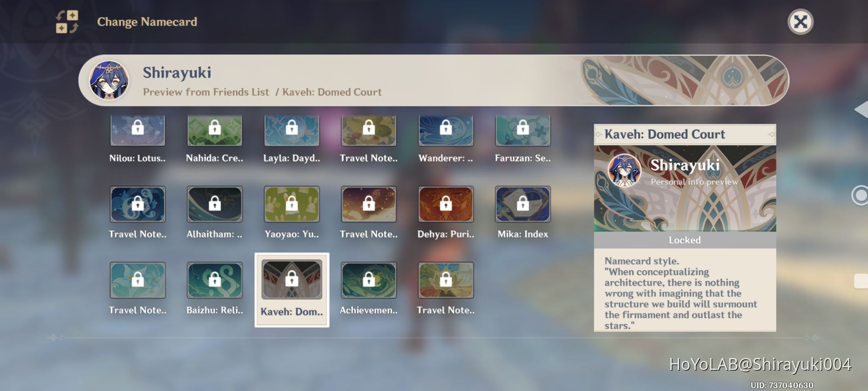Choose the Layla: Dayd.. namecard
Image resolution: width=868 pixels, height=391 pixels.
(x=292, y=131)
